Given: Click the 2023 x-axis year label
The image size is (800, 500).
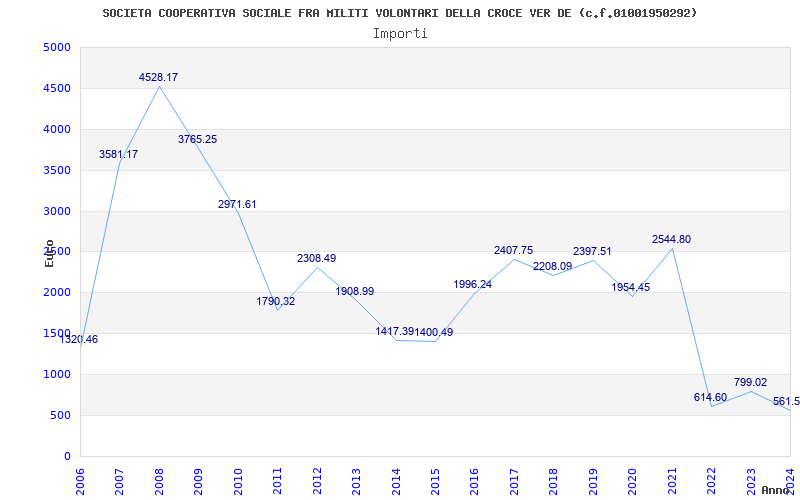Looking at the screenshot, I should click(751, 482).
